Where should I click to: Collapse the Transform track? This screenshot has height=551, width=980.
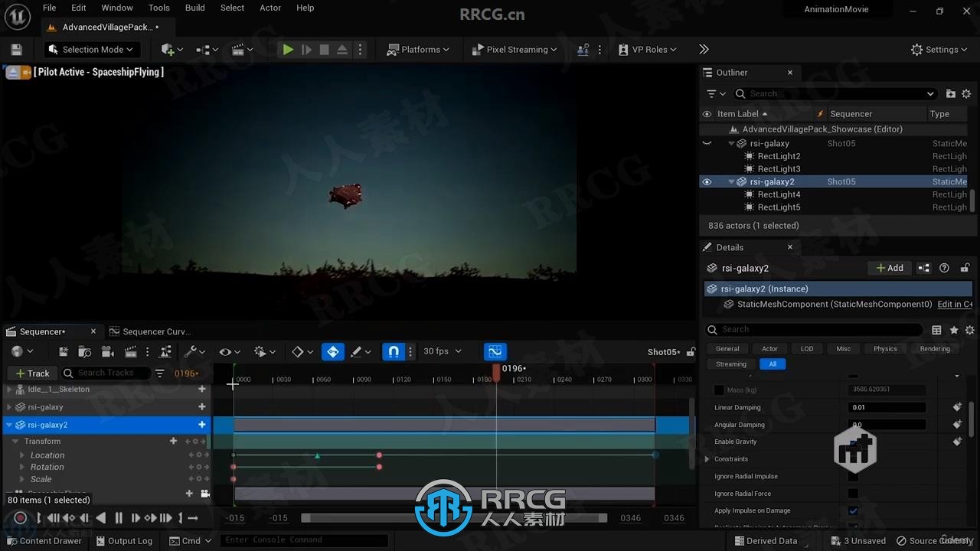(x=15, y=442)
